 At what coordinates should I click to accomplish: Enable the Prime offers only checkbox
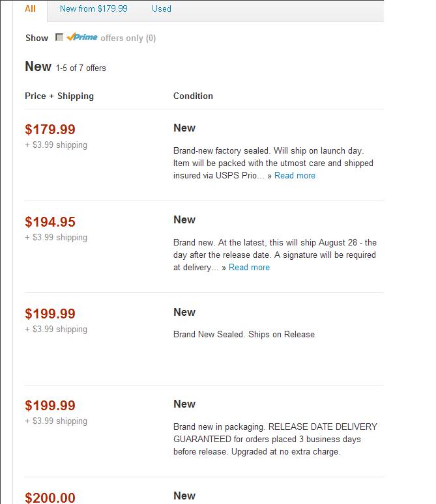tap(59, 37)
